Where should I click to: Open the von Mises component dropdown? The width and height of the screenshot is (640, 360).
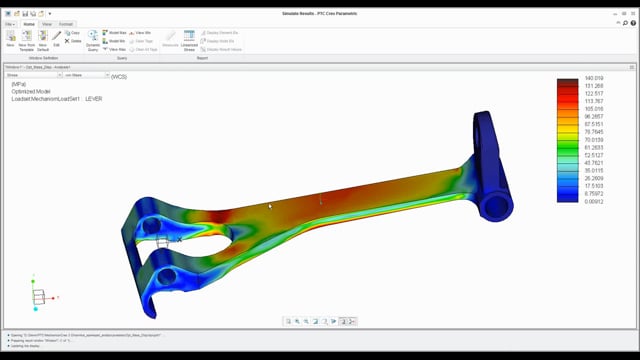click(x=87, y=76)
